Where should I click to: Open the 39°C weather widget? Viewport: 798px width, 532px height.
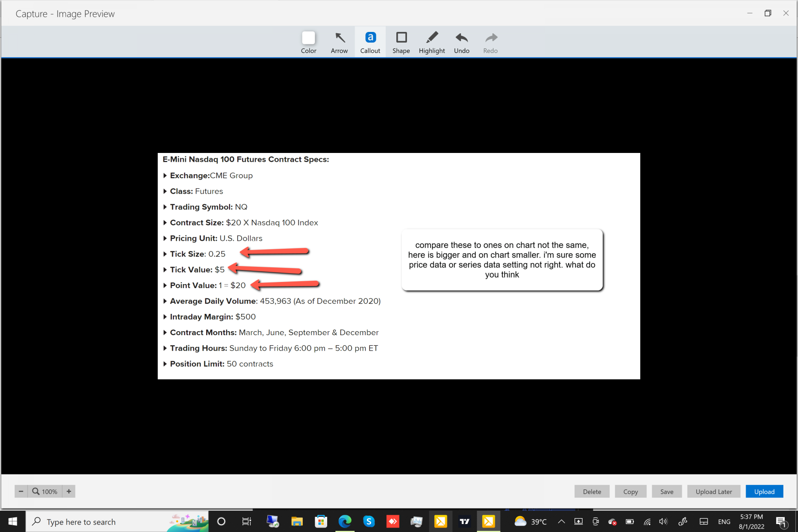[530, 521]
